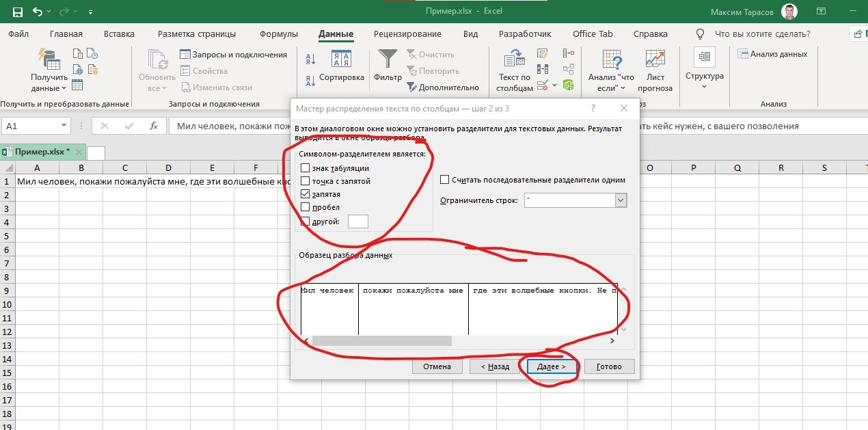
Task: Click Текст по столбцам button
Action: click(x=515, y=71)
